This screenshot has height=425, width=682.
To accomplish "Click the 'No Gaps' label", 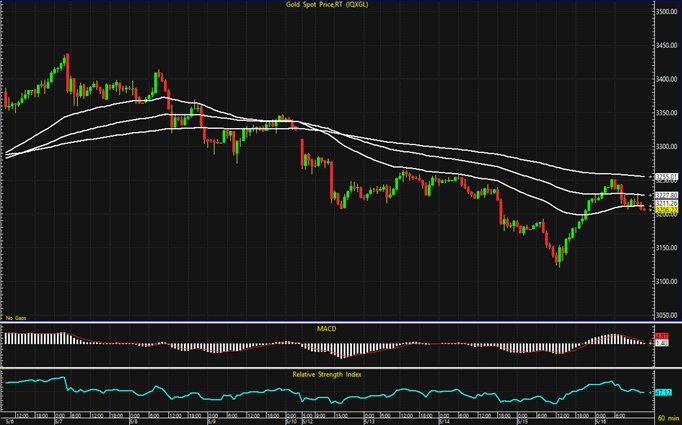I will [14, 315].
